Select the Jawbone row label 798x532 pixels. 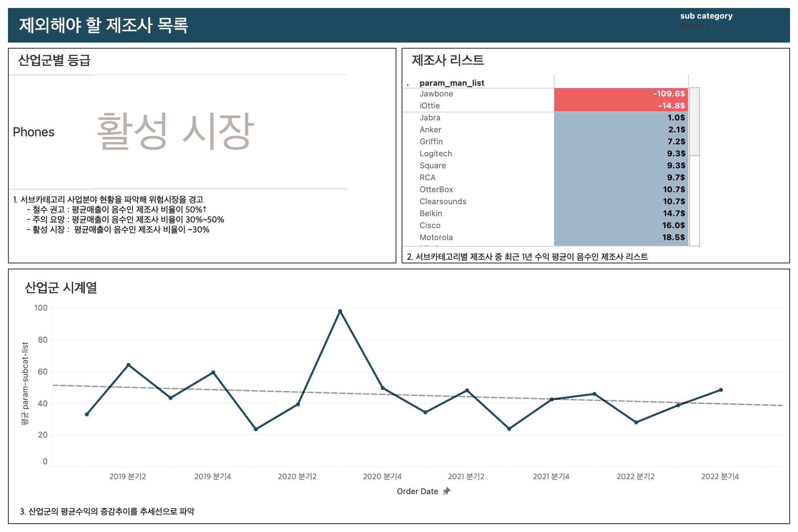436,94
